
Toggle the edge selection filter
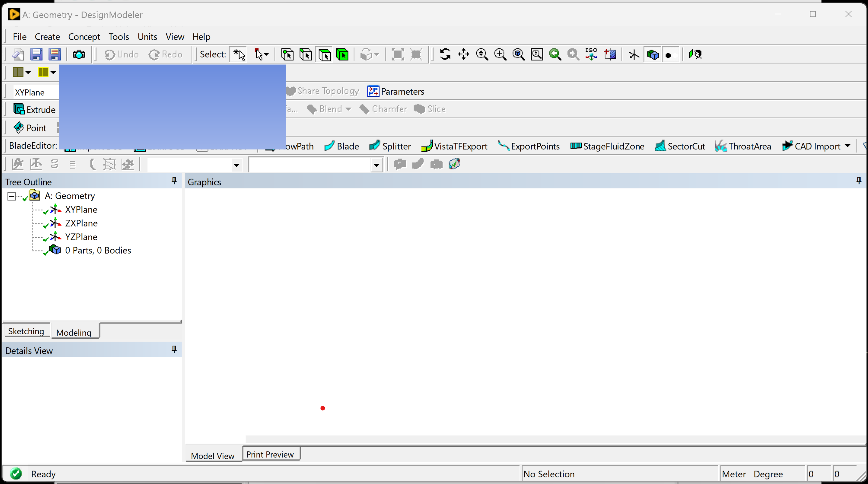[306, 54]
